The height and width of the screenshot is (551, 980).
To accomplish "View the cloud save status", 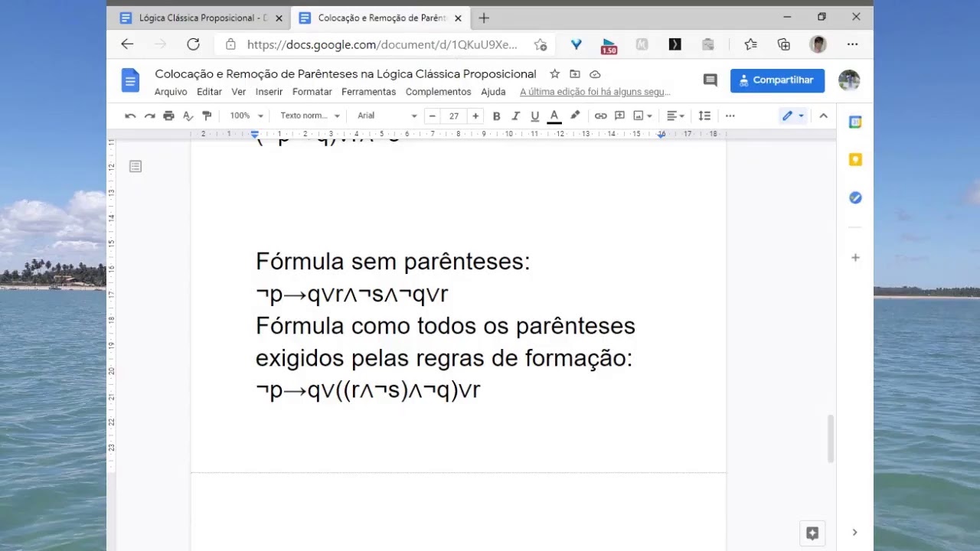I will pos(595,74).
